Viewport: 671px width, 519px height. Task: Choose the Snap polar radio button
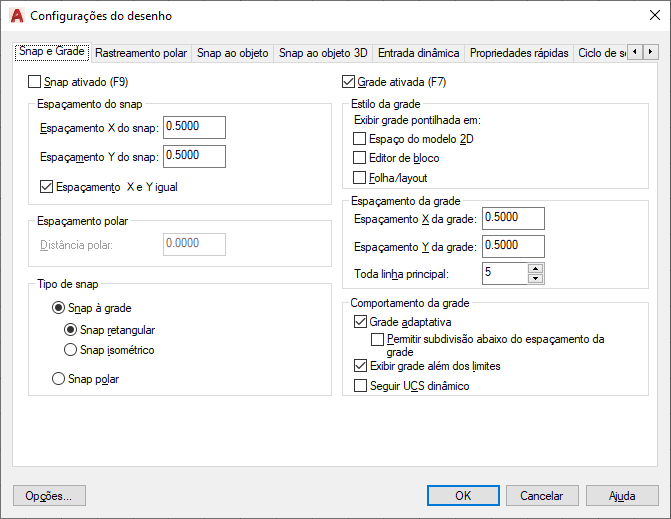click(x=58, y=379)
